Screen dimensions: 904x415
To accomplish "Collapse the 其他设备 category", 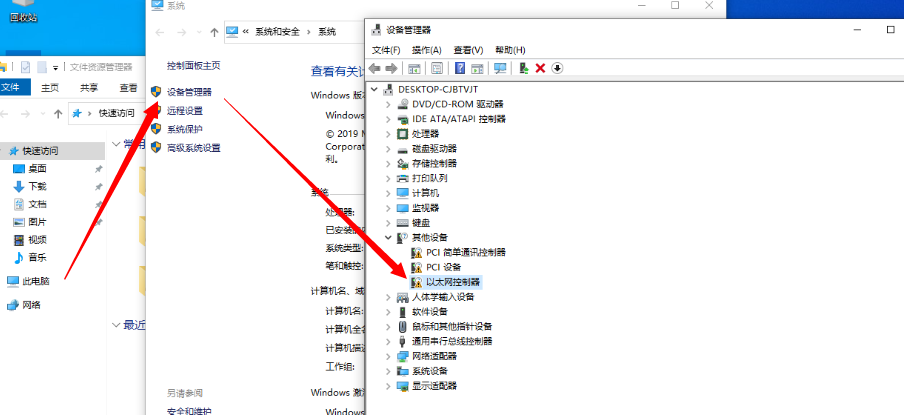I will coord(390,238).
